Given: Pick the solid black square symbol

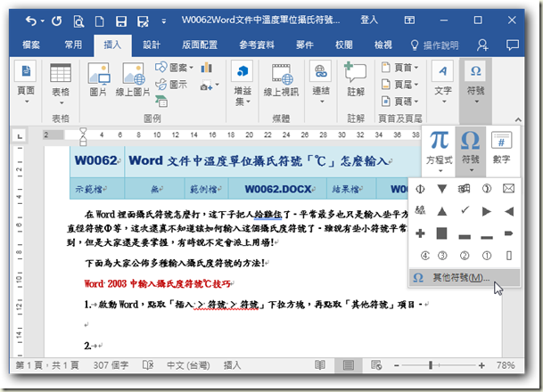Looking at the screenshot, I should click(442, 233).
